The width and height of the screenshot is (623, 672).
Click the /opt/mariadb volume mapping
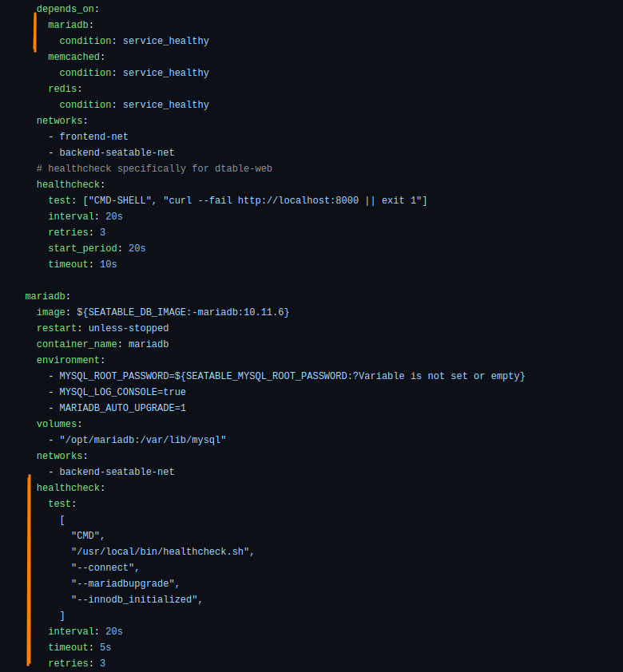click(143, 440)
